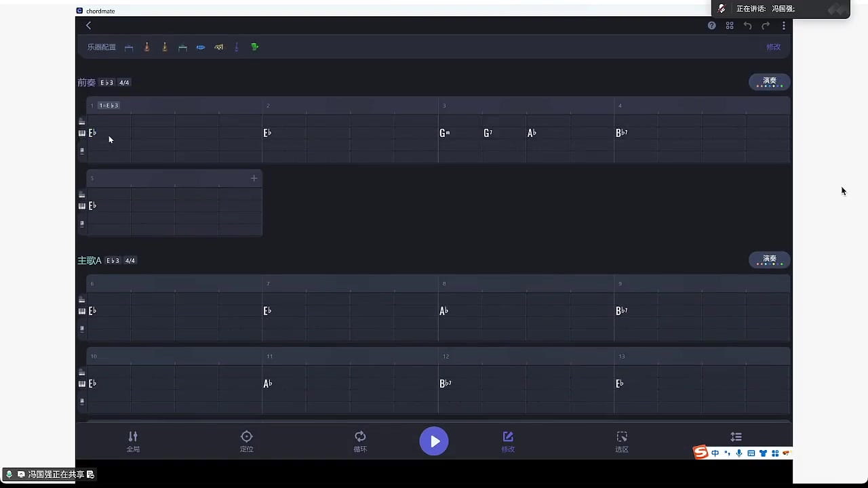Viewport: 868px width, 488px height.
Task: Select the blue instrument icon
Action: pyautogui.click(x=201, y=47)
